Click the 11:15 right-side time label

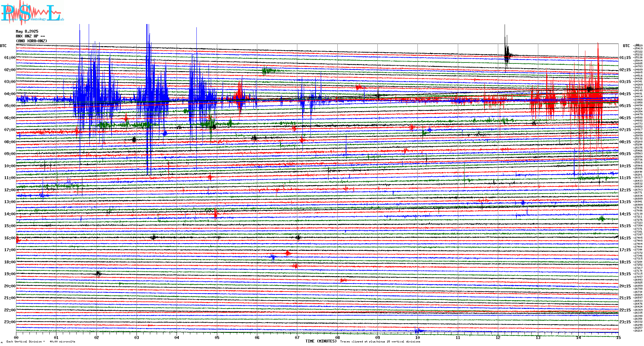[625, 178]
